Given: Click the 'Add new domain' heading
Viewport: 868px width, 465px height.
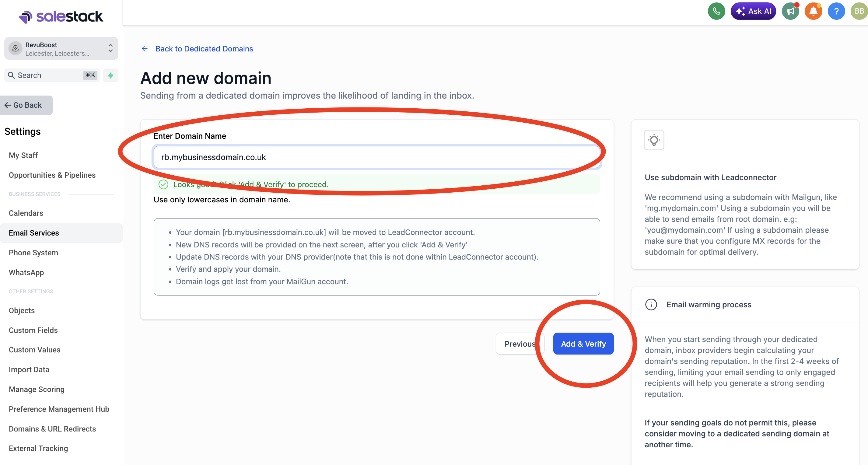Looking at the screenshot, I should click(x=205, y=78).
